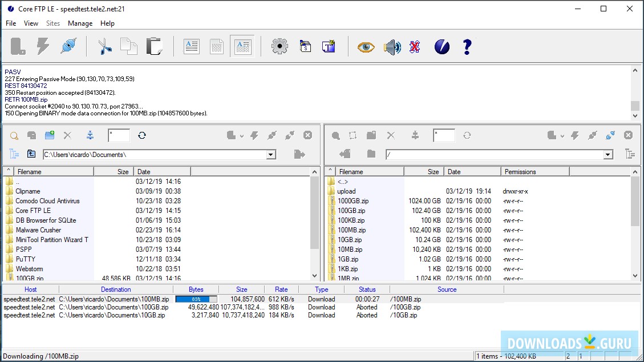Click the local pane search magnifier icon
644x362 pixels.
pos(14,135)
